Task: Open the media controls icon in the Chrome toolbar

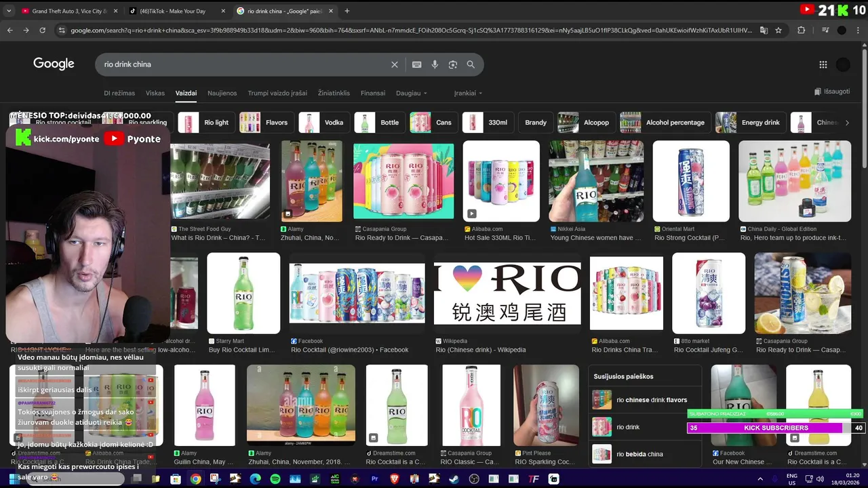Action: (825, 30)
